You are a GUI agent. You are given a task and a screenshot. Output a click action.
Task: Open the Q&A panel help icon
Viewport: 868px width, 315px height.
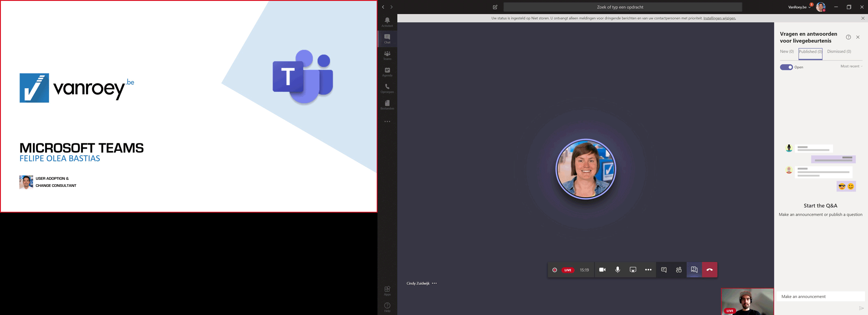[x=848, y=37]
